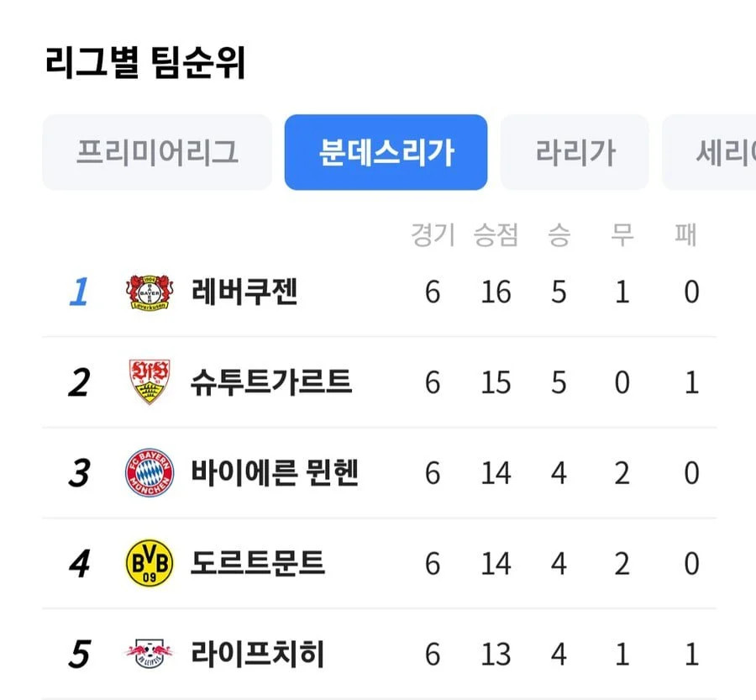Click the 승점 column header

pyautogui.click(x=496, y=235)
